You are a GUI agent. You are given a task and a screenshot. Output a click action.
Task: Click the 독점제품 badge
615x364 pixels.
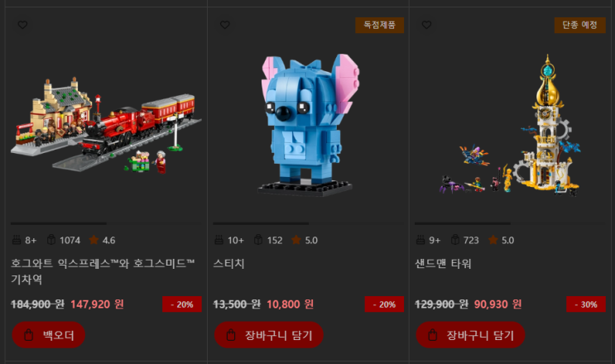coord(379,25)
